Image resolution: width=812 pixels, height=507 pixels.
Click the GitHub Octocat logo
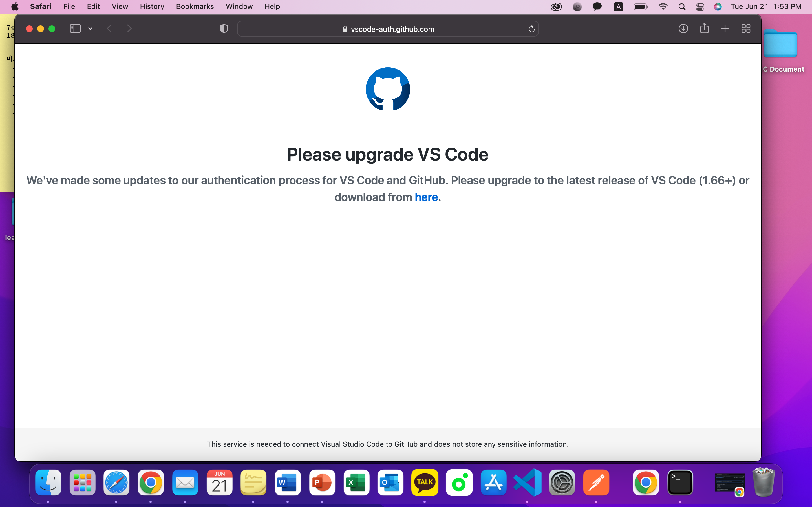[388, 89]
